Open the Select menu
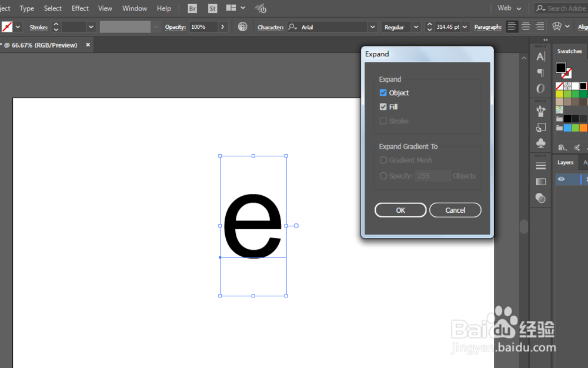Viewport: 588px width, 368px height. coord(52,8)
